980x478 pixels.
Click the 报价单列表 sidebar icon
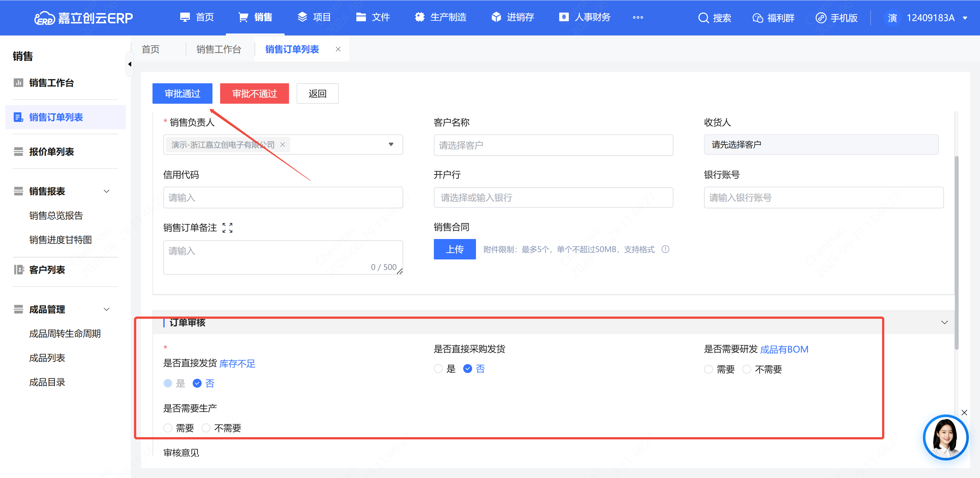pos(18,152)
